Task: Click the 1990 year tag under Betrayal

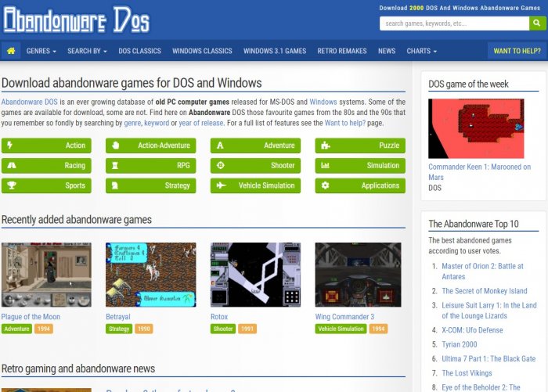Action: coord(143,329)
